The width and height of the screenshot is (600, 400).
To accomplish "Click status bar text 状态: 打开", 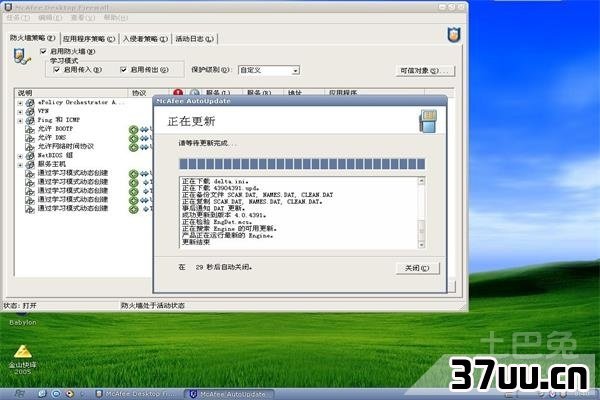I will coord(20,305).
